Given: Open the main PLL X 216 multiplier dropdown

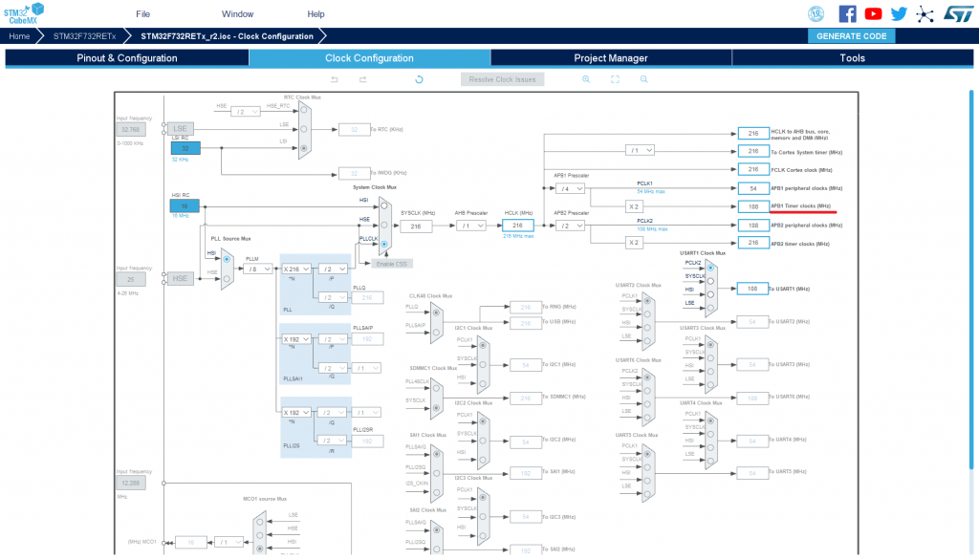Looking at the screenshot, I should click(x=296, y=269).
